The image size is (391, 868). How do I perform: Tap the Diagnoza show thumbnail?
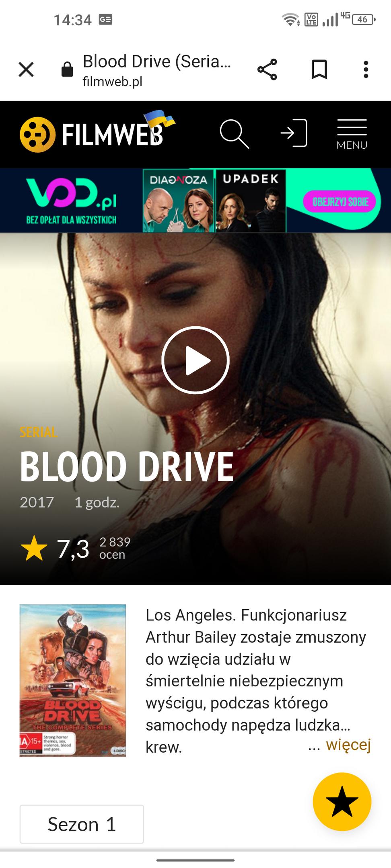point(179,201)
